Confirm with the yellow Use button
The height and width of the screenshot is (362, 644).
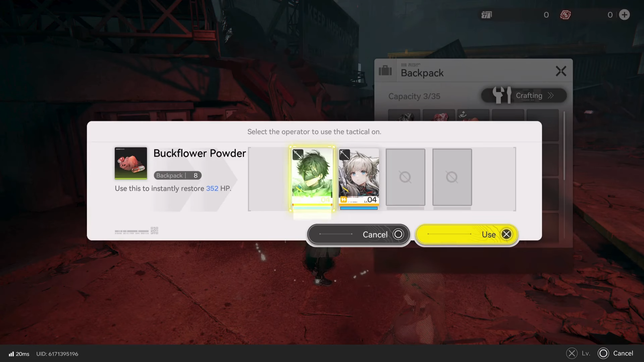[467, 234]
